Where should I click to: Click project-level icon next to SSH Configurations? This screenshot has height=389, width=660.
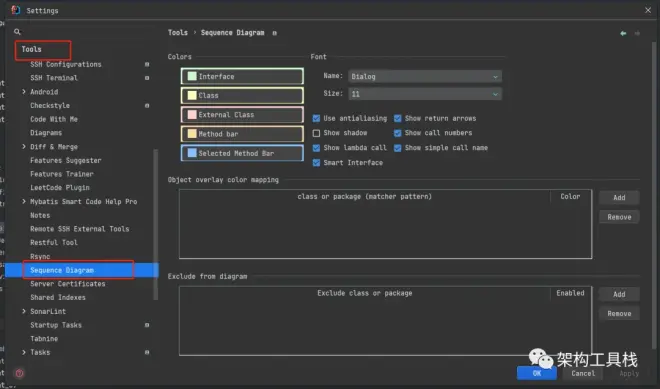tap(147, 64)
